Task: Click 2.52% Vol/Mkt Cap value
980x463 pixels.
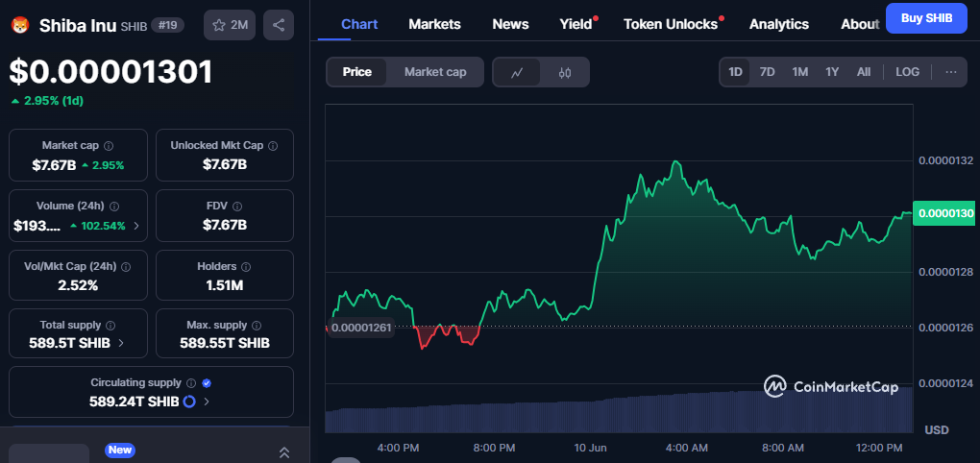Action: tap(78, 286)
